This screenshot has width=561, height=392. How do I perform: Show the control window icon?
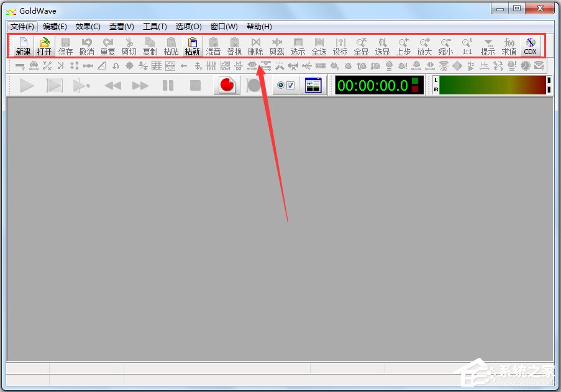(313, 86)
